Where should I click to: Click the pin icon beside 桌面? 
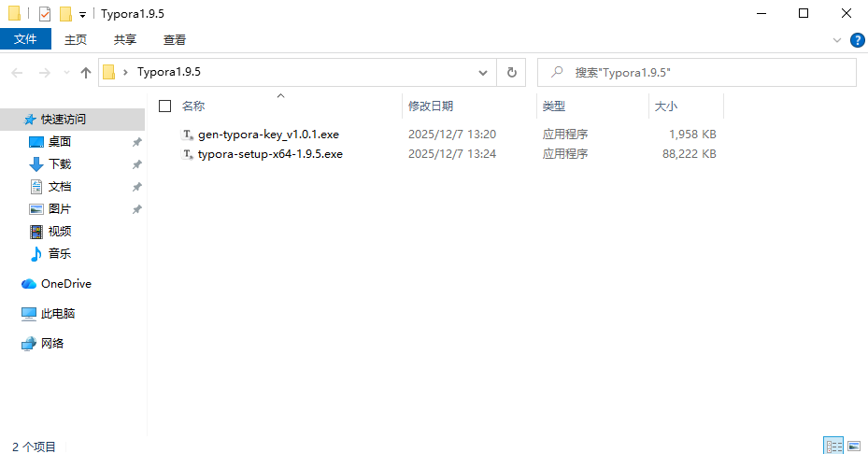coord(136,142)
